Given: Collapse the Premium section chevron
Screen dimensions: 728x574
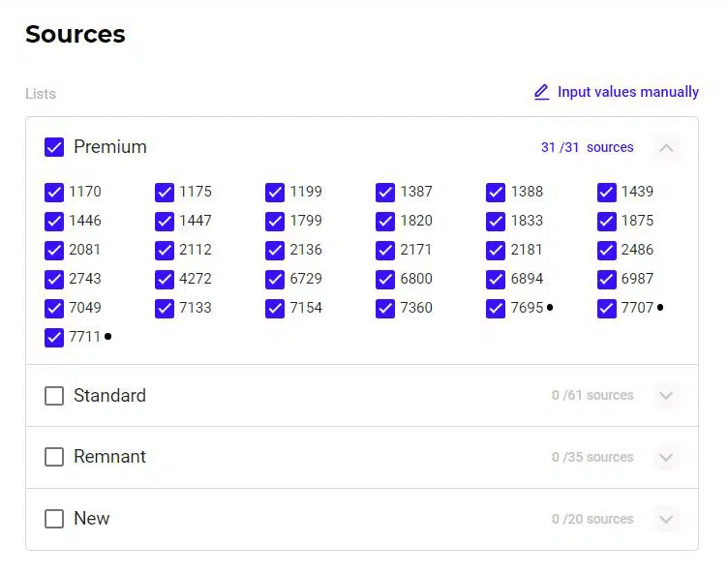Looking at the screenshot, I should pos(665,148).
